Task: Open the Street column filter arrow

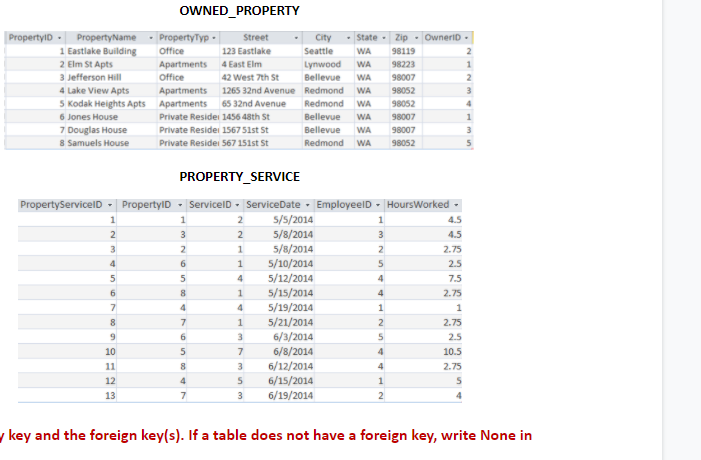Action: point(296,38)
